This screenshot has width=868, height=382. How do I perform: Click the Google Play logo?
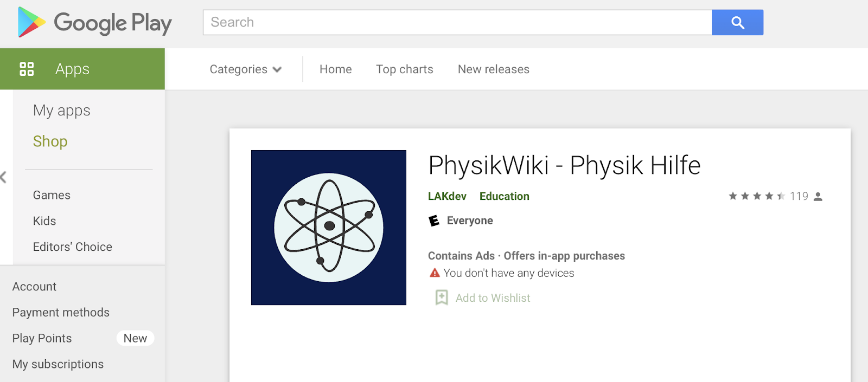(95, 22)
